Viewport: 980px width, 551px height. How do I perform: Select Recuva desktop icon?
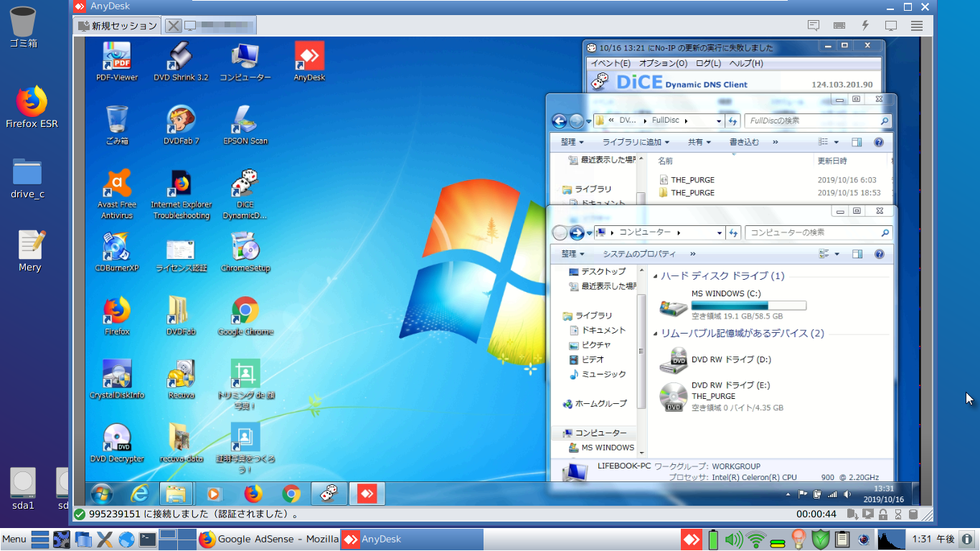[x=182, y=380]
